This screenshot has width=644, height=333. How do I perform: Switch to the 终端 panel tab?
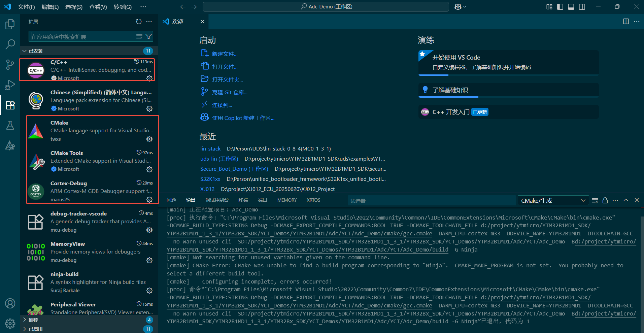[243, 200]
